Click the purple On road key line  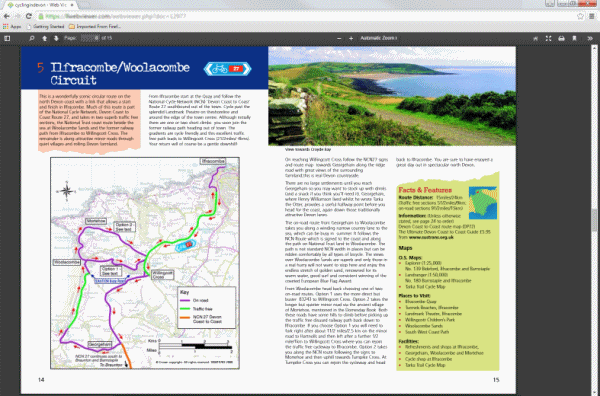[185, 301]
